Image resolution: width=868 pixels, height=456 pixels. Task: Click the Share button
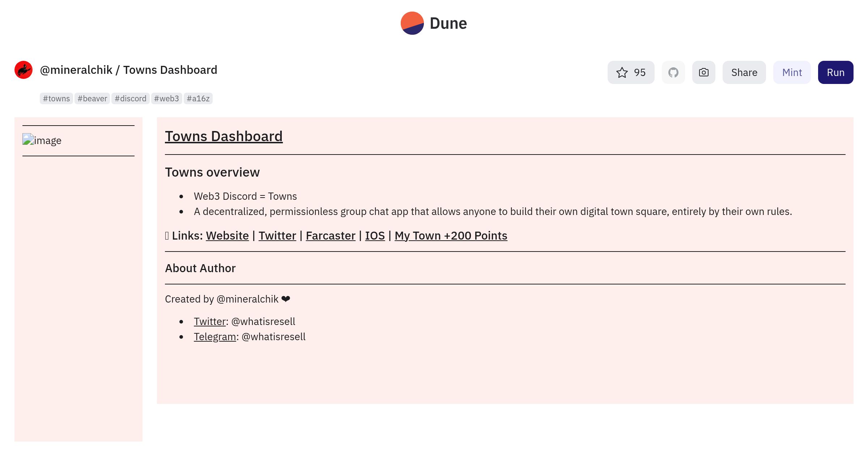point(744,72)
